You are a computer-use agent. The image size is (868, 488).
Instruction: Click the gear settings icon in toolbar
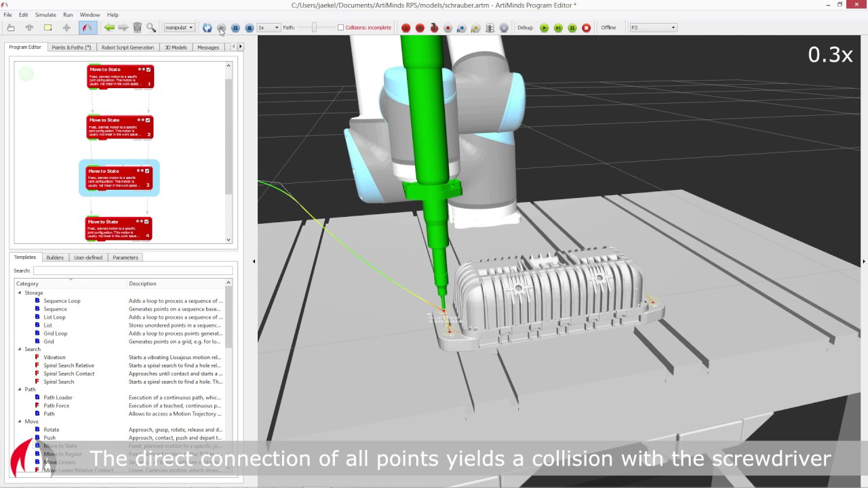(x=504, y=28)
